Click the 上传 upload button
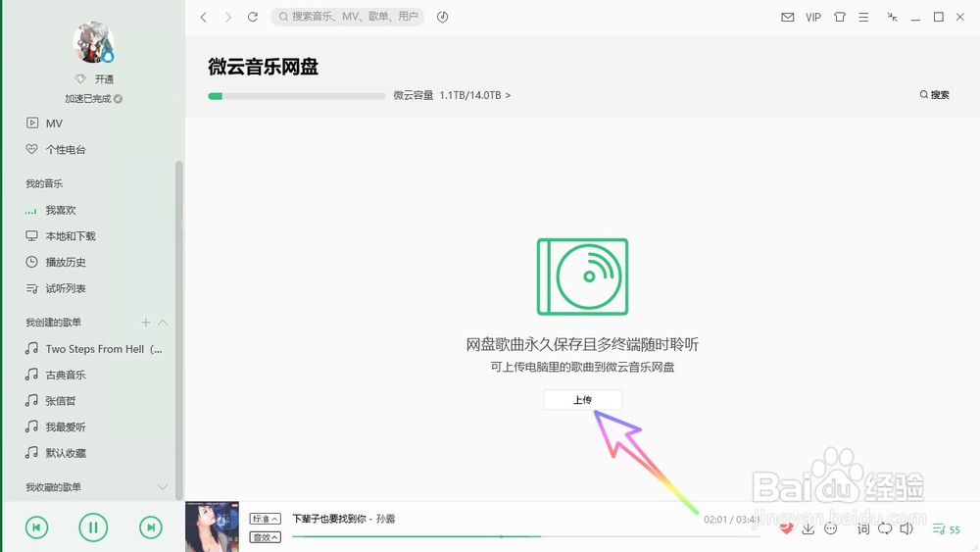Viewport: 980px width, 552px height. [582, 399]
